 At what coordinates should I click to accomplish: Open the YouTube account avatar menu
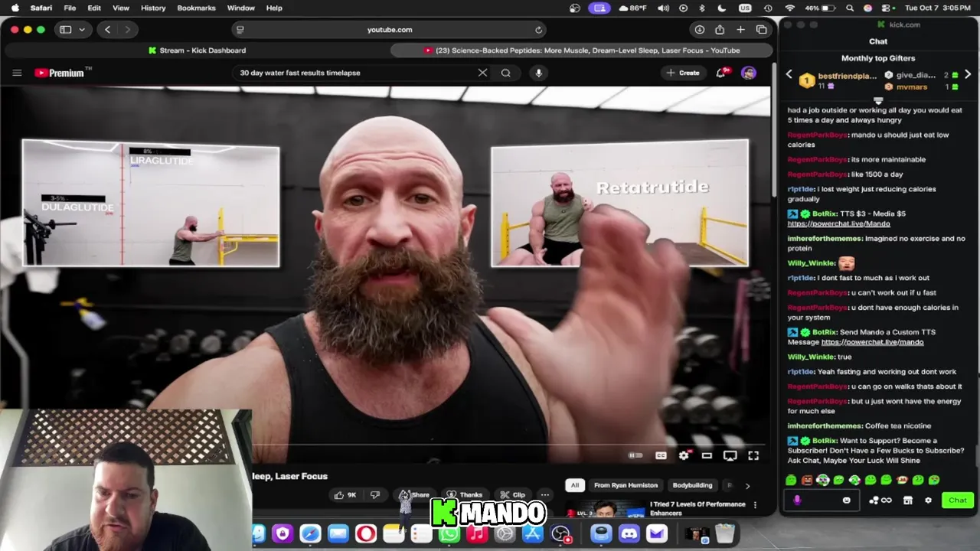pyautogui.click(x=749, y=73)
